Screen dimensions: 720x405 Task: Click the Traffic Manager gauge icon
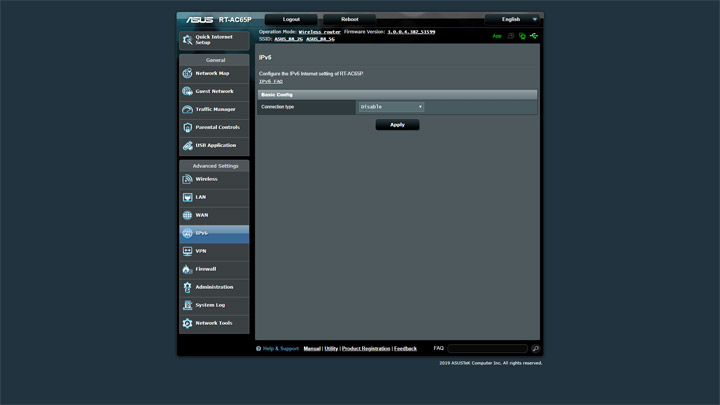pyautogui.click(x=187, y=109)
